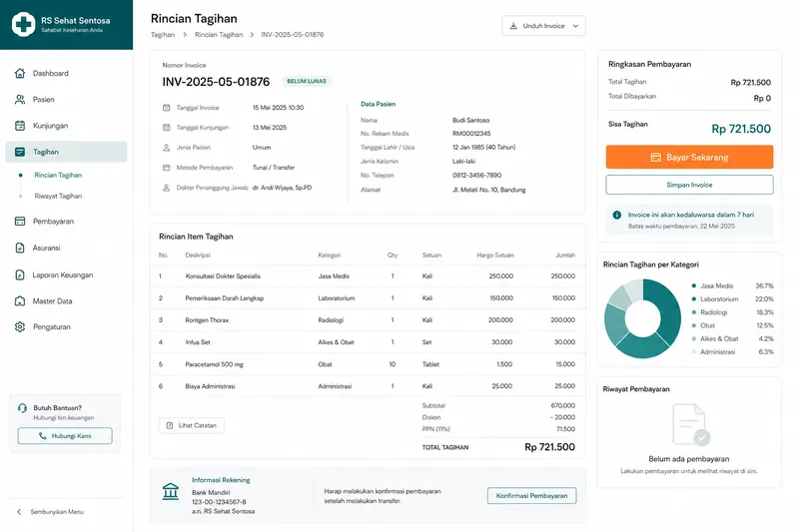Click the calendar icon beside Tanggal Invoice

[166, 108]
